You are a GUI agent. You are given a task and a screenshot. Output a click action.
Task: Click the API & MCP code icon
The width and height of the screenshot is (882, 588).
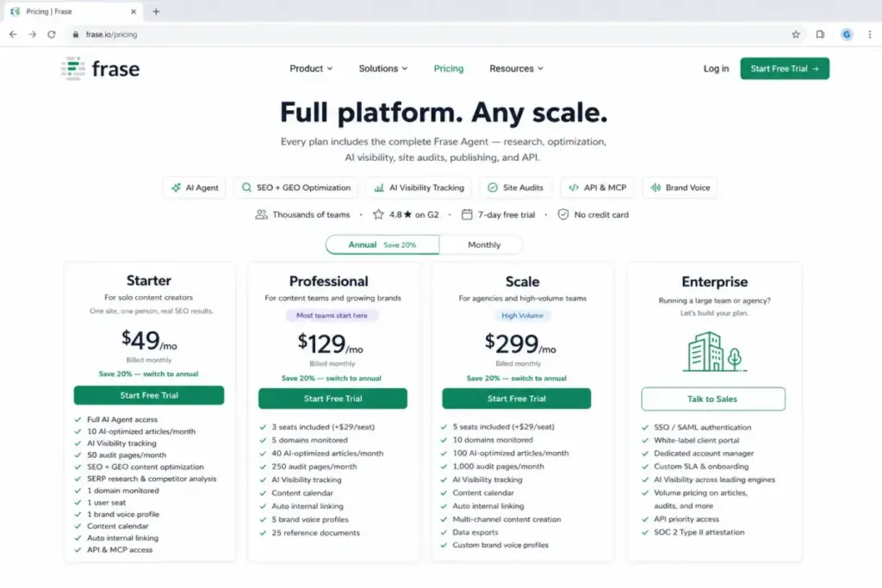coord(574,188)
